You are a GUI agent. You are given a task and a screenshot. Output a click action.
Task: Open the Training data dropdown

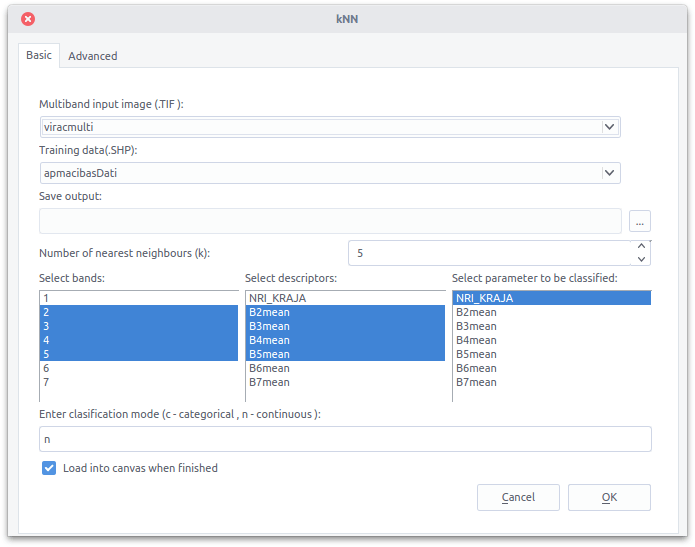[x=330, y=173]
